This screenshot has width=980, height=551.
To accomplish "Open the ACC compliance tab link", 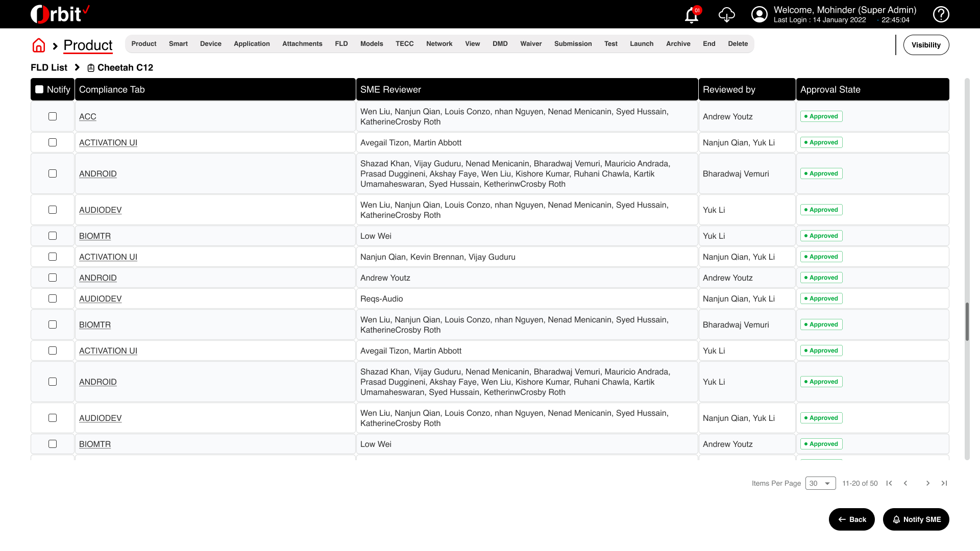I will tap(88, 117).
